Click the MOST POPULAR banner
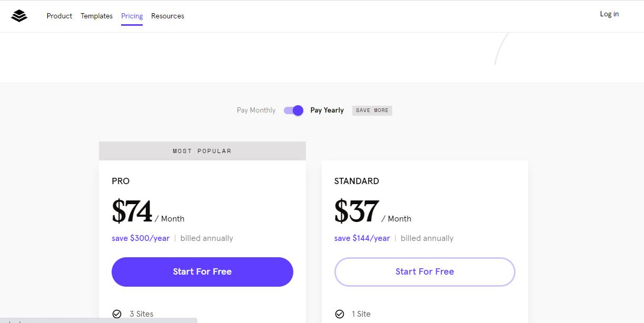The height and width of the screenshot is (323, 644). [202, 151]
